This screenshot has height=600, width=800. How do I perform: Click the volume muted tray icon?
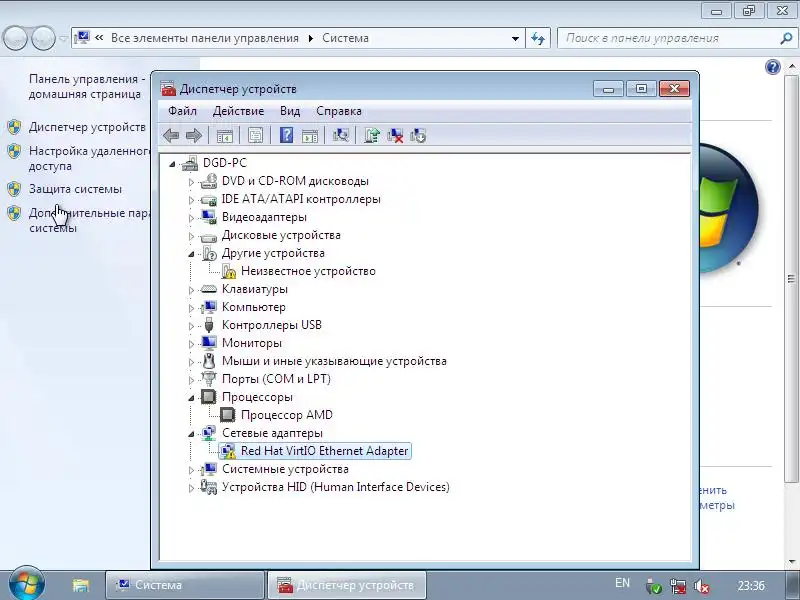[x=702, y=586]
